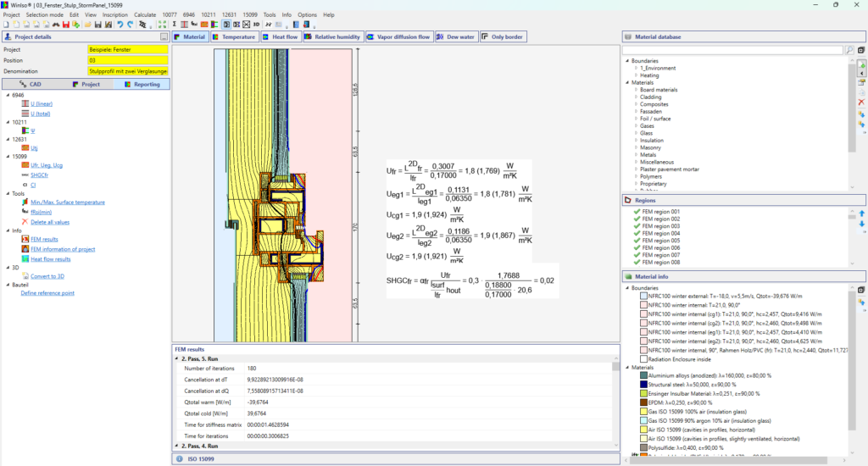Image resolution: width=868 pixels, height=466 pixels.
Task: Toggle the Only border display button
Action: (503, 36)
